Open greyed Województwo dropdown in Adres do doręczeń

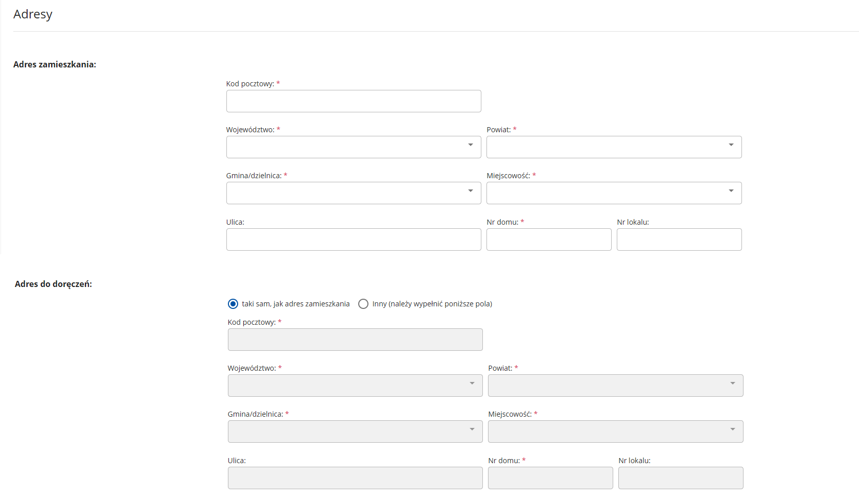coord(355,386)
